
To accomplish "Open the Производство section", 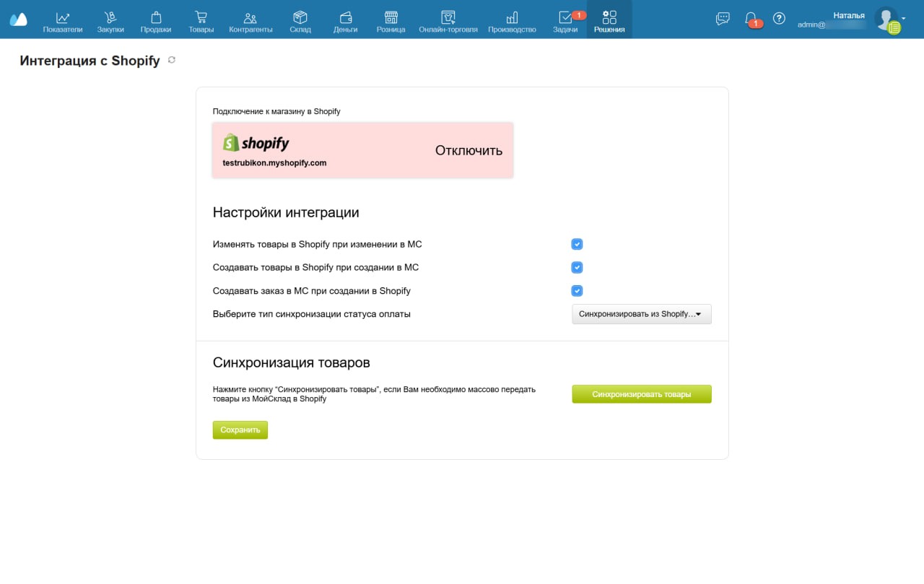I will (512, 22).
